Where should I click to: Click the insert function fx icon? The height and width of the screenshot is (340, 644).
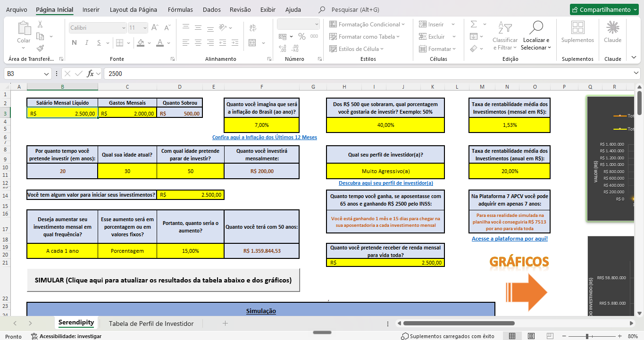pos(91,74)
